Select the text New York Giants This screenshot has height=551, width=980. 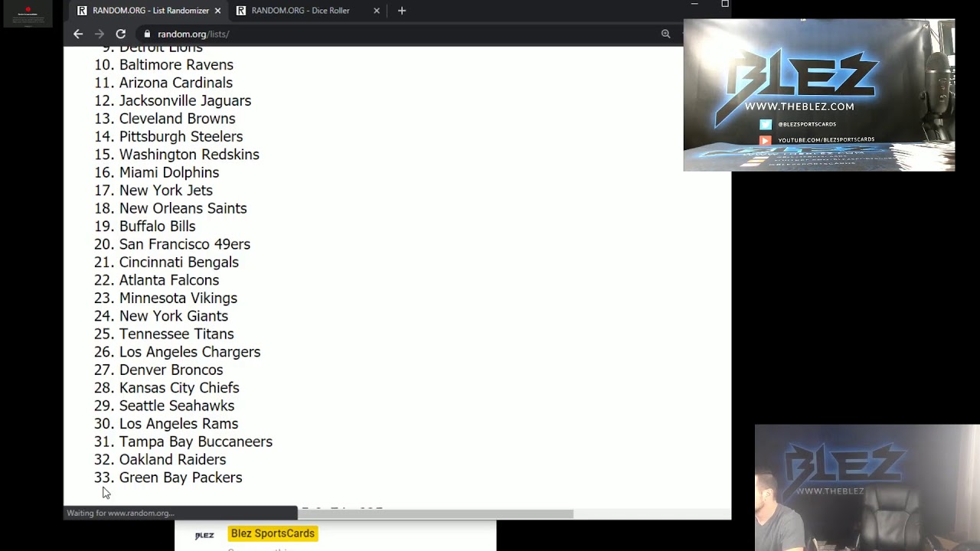pos(174,316)
